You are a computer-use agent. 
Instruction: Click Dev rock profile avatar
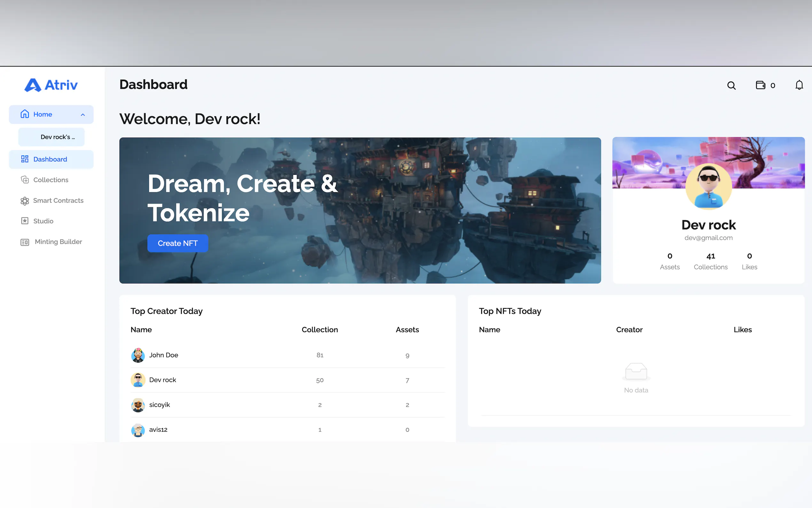coord(708,187)
